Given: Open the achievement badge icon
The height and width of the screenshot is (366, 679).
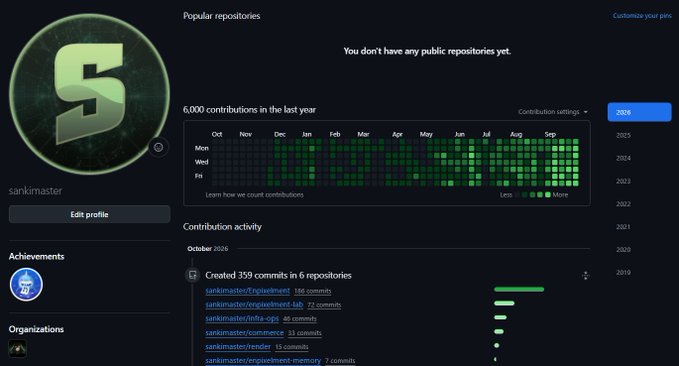Looking at the screenshot, I should [26, 285].
